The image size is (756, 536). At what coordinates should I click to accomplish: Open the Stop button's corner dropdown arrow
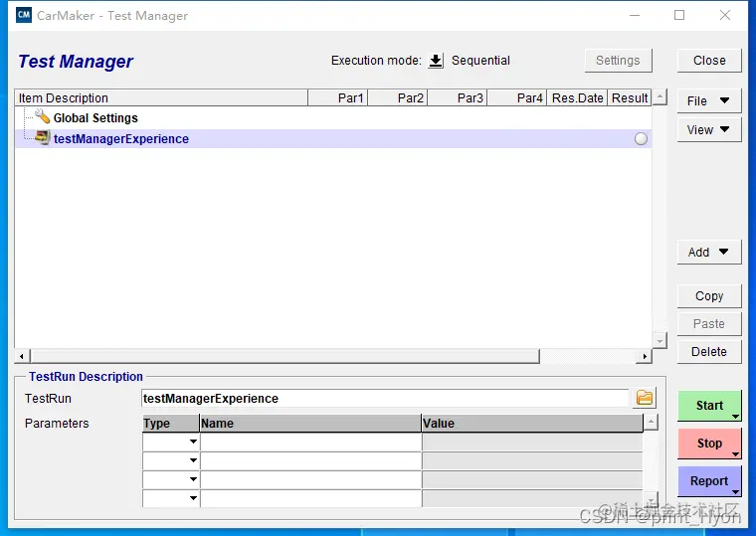click(x=735, y=454)
